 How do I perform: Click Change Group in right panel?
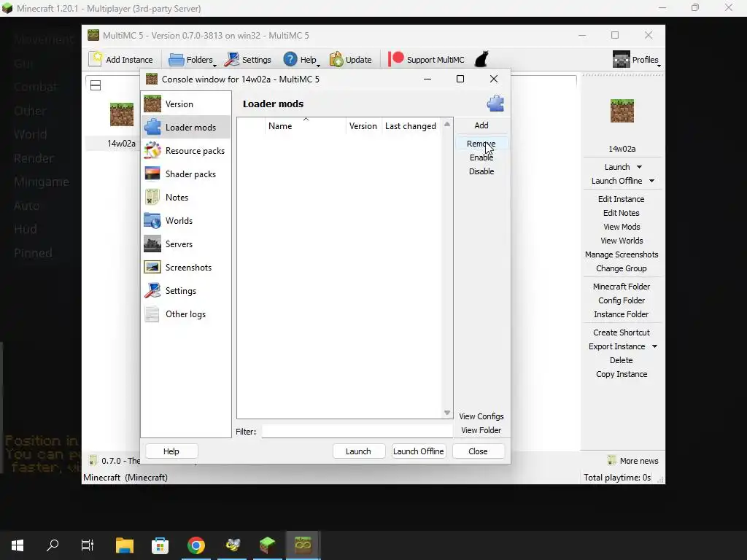pos(622,268)
